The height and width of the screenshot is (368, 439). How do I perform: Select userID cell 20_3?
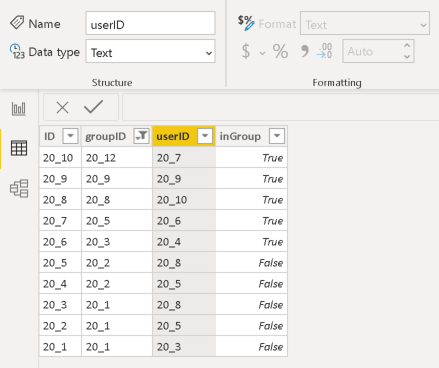(184, 347)
